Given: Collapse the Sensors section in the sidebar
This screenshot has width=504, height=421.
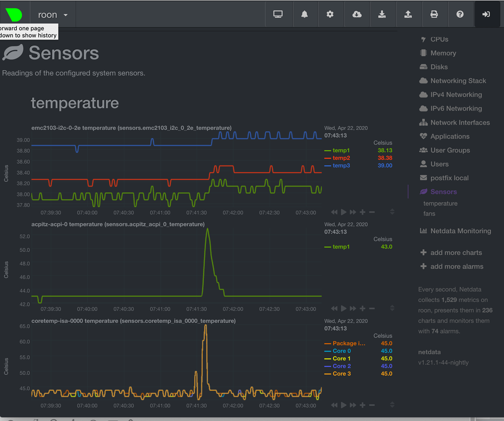Looking at the screenshot, I should click(x=442, y=192).
